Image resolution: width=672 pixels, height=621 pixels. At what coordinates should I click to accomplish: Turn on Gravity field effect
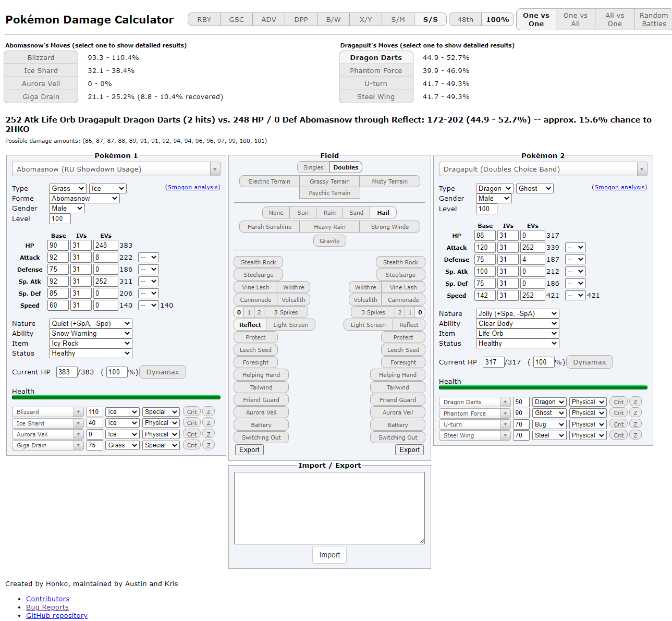click(329, 241)
